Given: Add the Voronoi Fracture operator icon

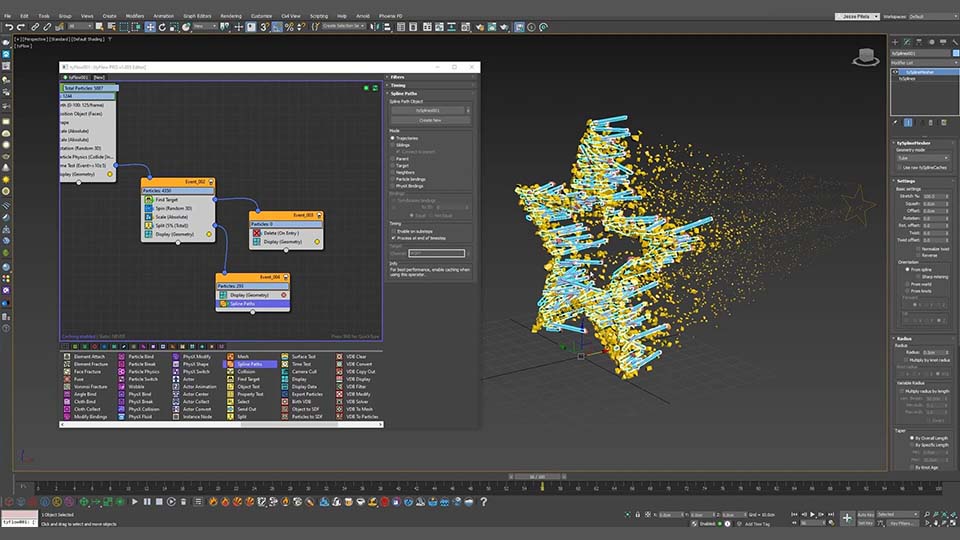Looking at the screenshot, I should point(67,386).
